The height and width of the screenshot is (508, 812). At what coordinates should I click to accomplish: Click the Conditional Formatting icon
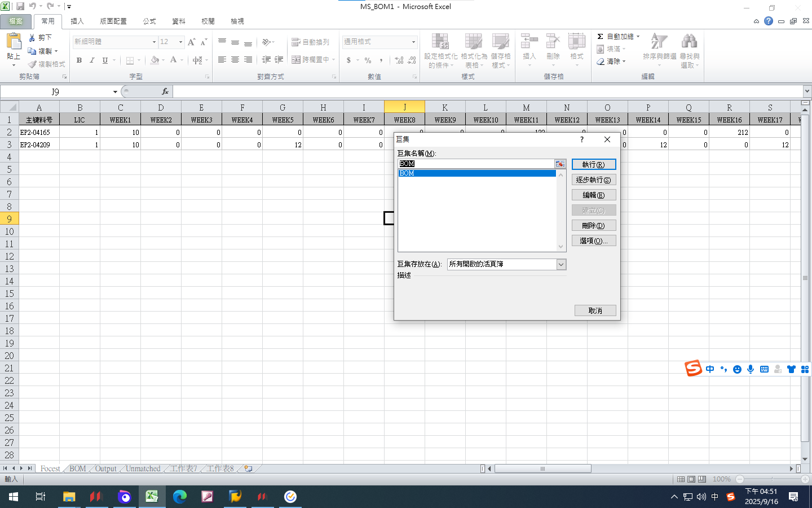click(x=440, y=43)
